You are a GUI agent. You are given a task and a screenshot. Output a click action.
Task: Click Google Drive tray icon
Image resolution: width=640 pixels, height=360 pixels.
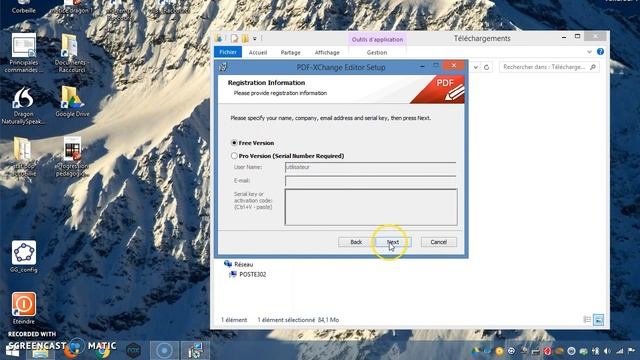pyautogui.click(x=476, y=351)
